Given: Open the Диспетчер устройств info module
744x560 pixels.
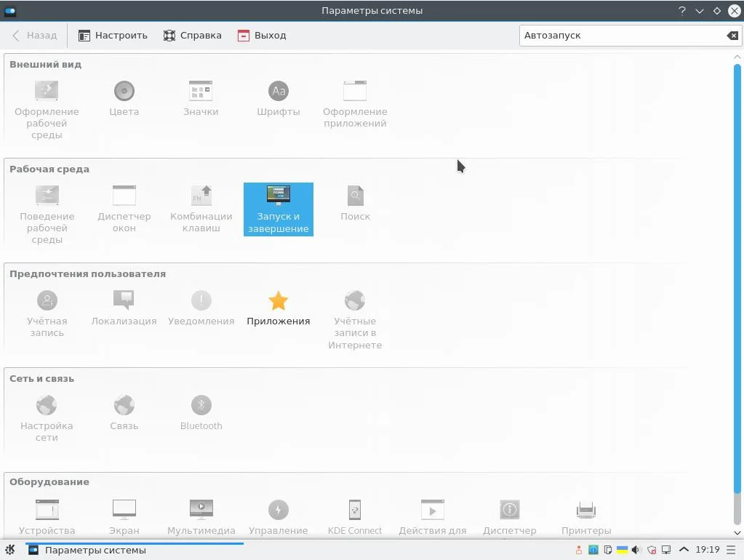Looking at the screenshot, I should pos(509,517).
